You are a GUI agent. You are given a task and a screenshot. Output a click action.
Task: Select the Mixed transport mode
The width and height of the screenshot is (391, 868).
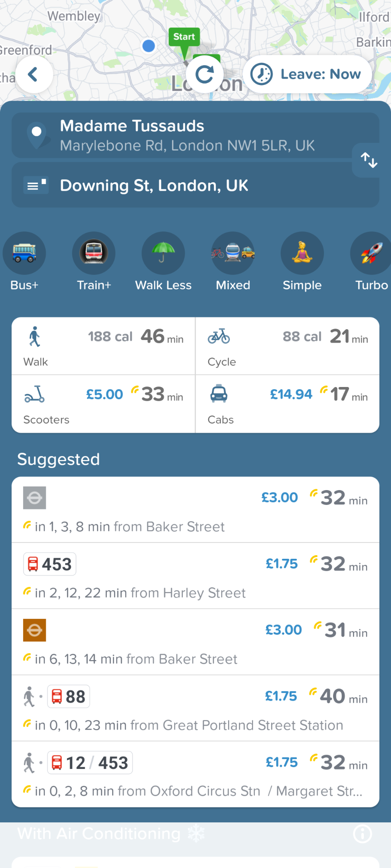(233, 261)
